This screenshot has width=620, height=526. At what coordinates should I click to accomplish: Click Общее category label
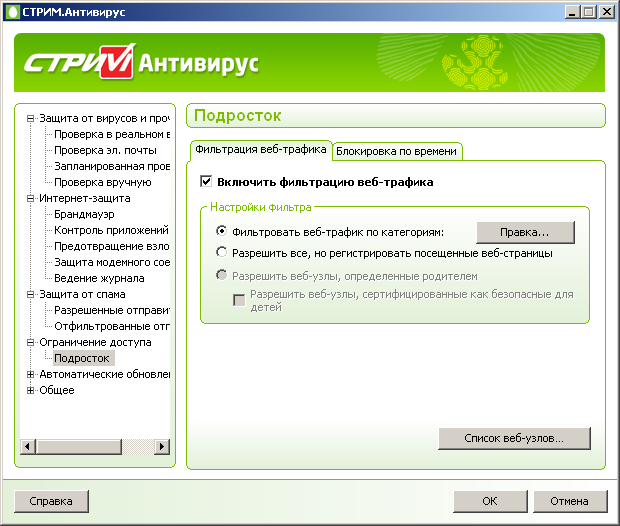pos(57,390)
